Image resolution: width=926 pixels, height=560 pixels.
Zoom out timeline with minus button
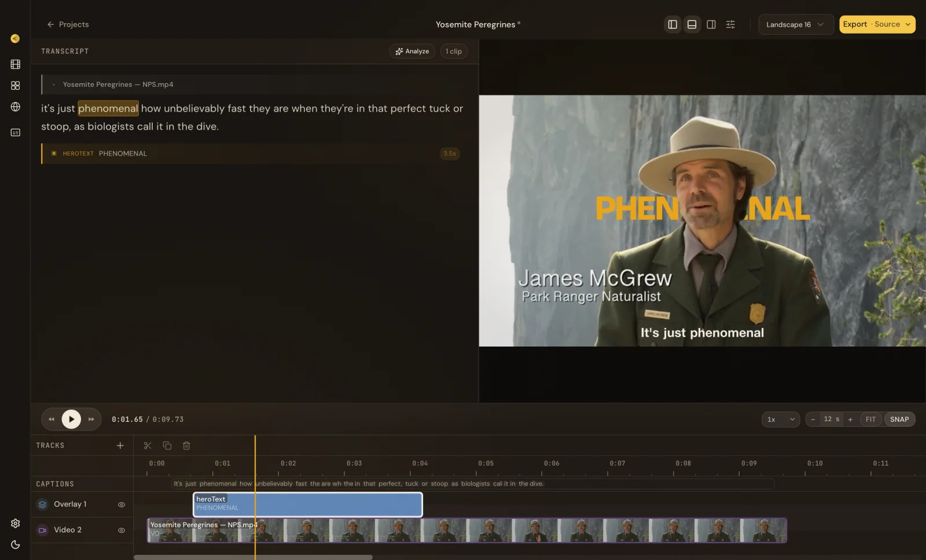813,419
